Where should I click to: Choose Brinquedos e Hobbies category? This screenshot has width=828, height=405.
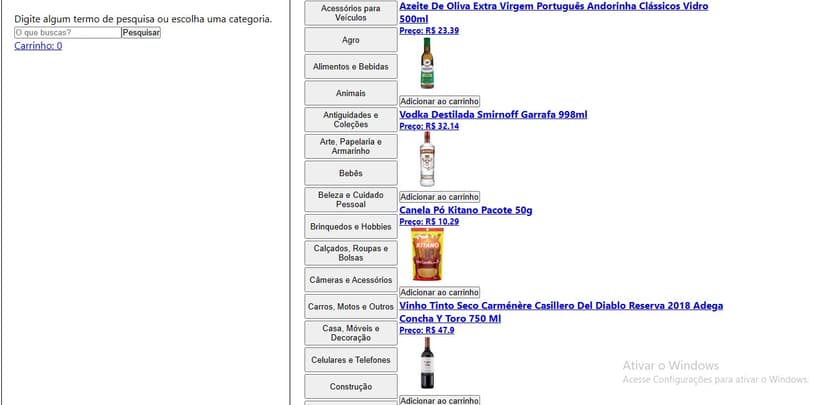(x=351, y=227)
